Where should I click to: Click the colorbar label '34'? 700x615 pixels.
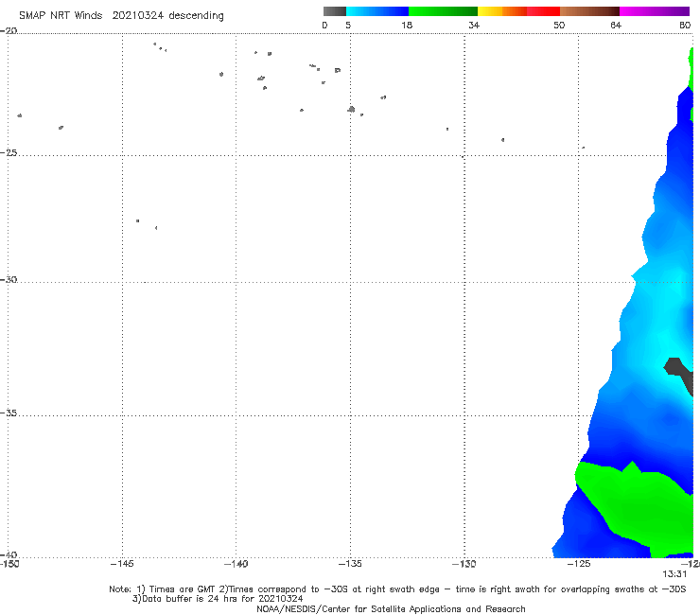click(x=474, y=25)
